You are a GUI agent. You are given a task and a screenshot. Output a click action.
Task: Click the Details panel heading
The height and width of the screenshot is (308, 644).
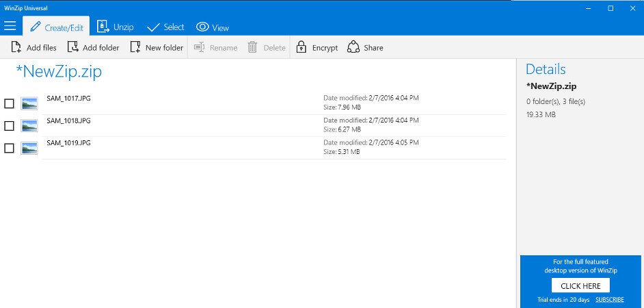pyautogui.click(x=546, y=69)
